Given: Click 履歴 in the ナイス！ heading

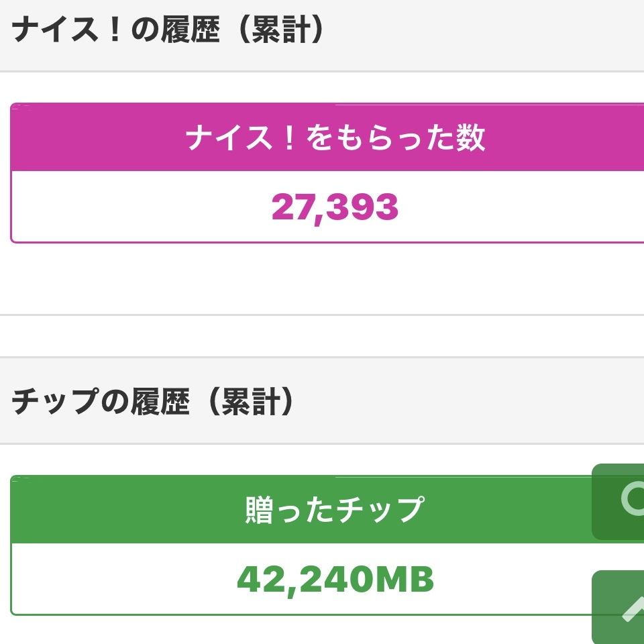Looking at the screenshot, I should click(190, 32).
